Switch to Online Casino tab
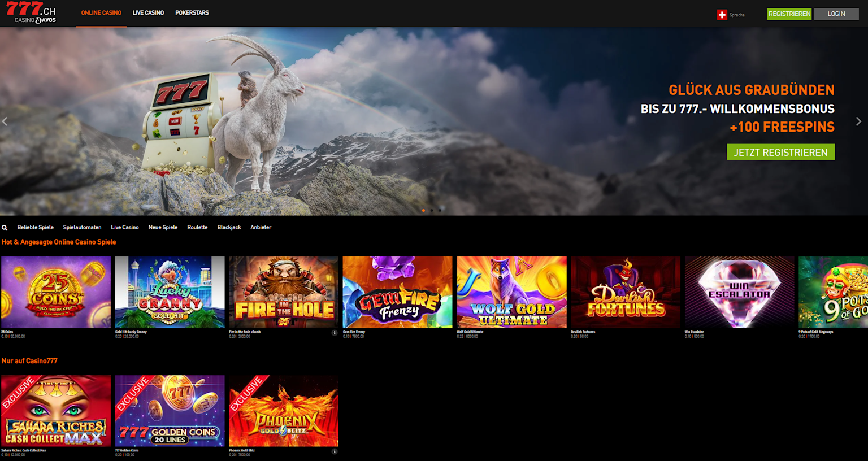The height and width of the screenshot is (461, 868). [101, 13]
